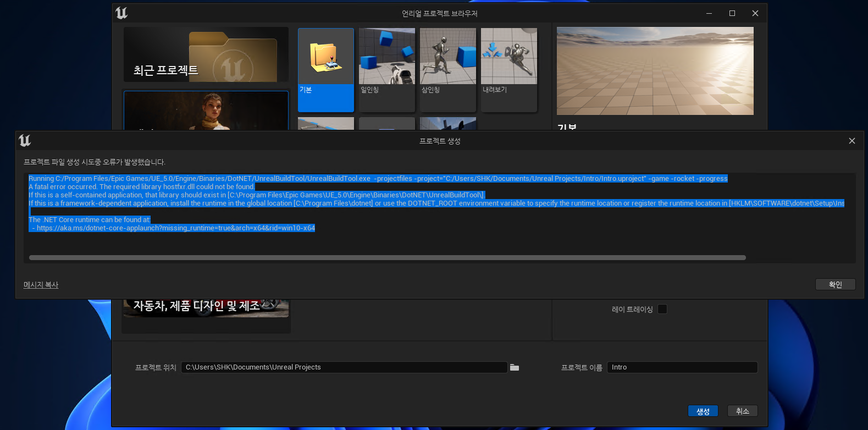Click the games category card with character portrait
Image resolution: width=868 pixels, height=430 pixels.
coord(206,111)
